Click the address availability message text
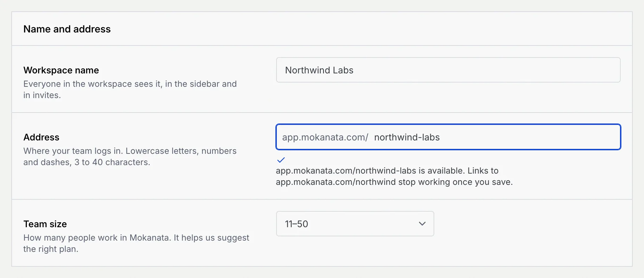644x278 pixels. pos(394,176)
